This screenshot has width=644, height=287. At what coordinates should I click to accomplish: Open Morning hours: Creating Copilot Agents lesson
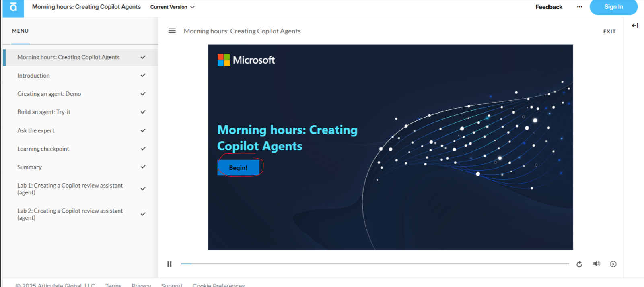click(80, 57)
